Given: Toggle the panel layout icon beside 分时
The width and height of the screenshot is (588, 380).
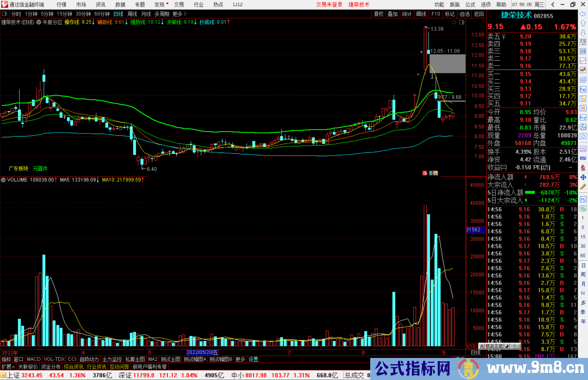Looking at the screenshot, I should tap(4, 14).
